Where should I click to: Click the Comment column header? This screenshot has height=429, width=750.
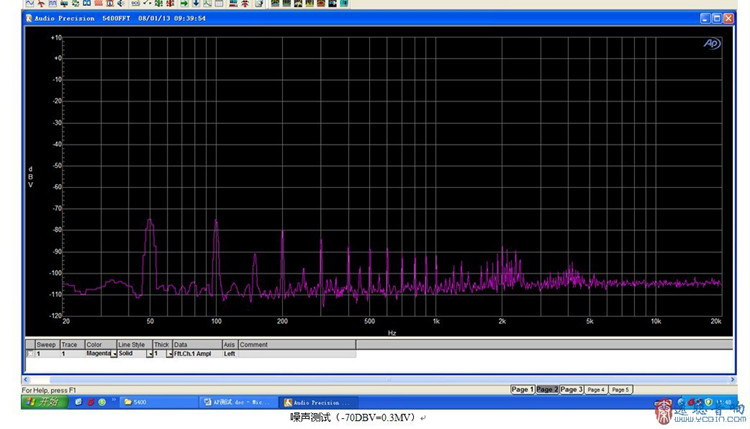point(297,344)
